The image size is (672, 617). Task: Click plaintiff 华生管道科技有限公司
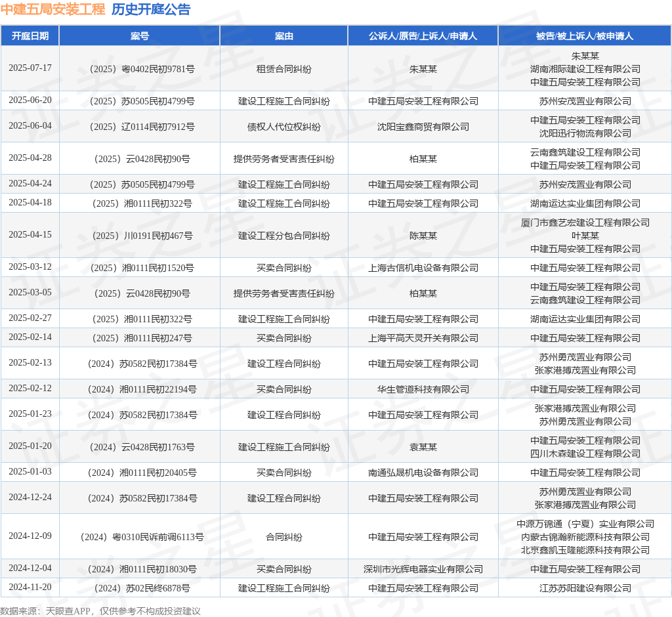point(423,390)
